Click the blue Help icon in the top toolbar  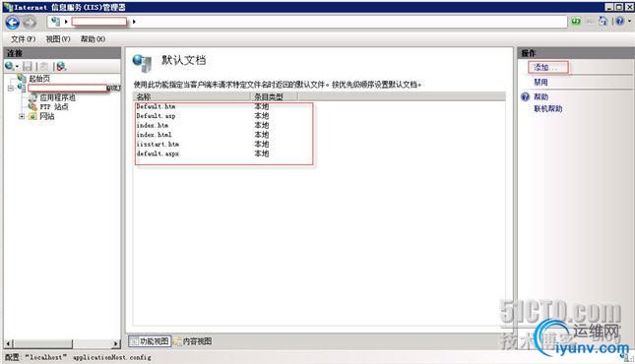(619, 21)
